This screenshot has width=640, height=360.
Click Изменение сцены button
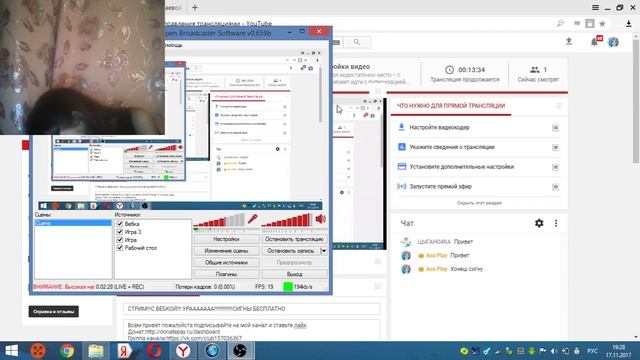226,251
